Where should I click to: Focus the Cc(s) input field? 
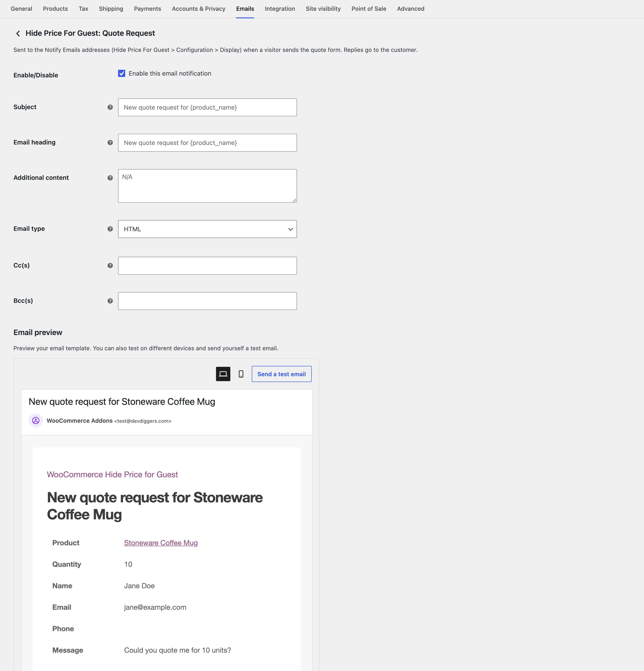[207, 266]
